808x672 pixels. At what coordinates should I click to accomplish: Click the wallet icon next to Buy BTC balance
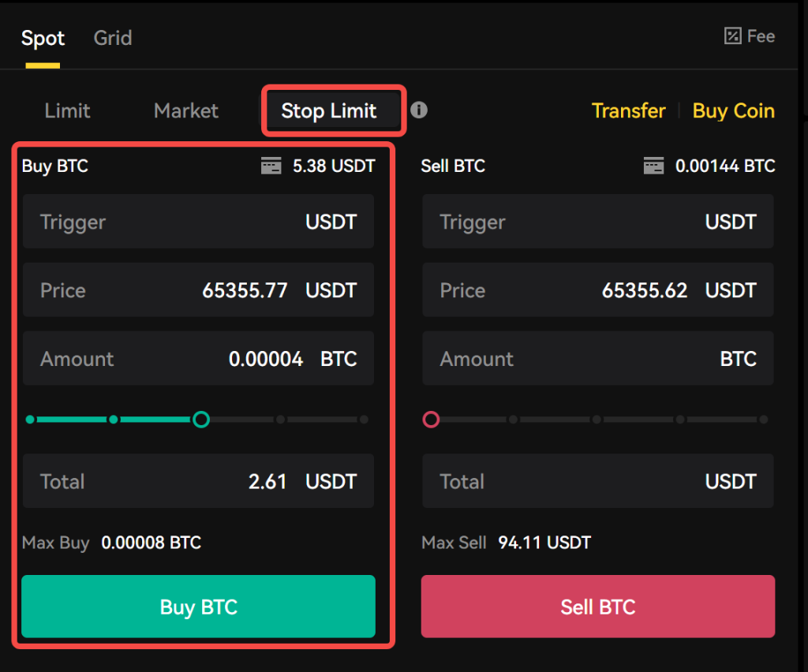pyautogui.click(x=271, y=166)
